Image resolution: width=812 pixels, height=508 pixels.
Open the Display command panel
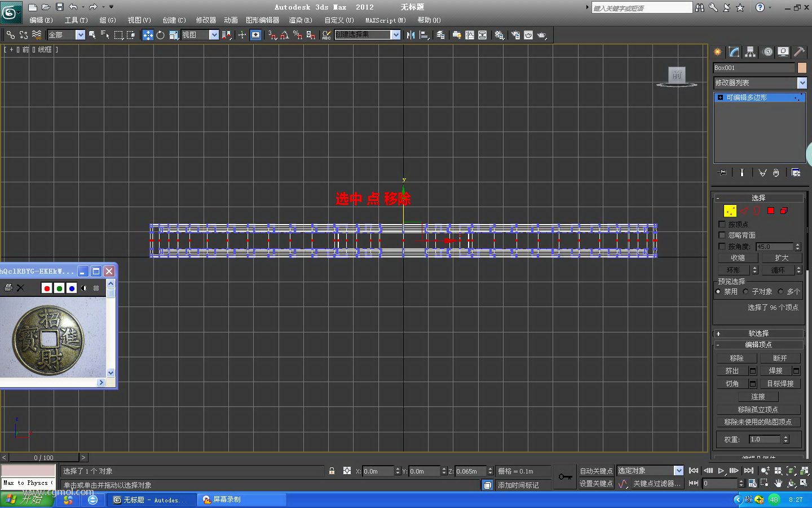[783, 52]
